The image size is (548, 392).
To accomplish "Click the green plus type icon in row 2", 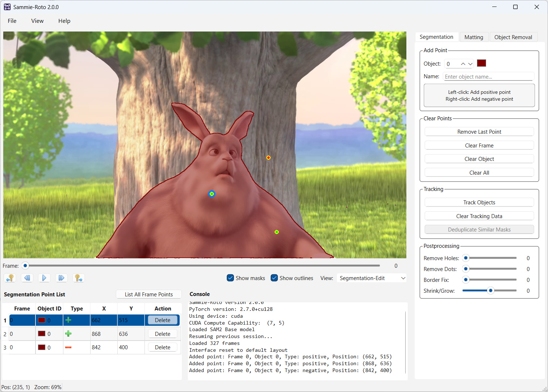I will click(x=68, y=334).
